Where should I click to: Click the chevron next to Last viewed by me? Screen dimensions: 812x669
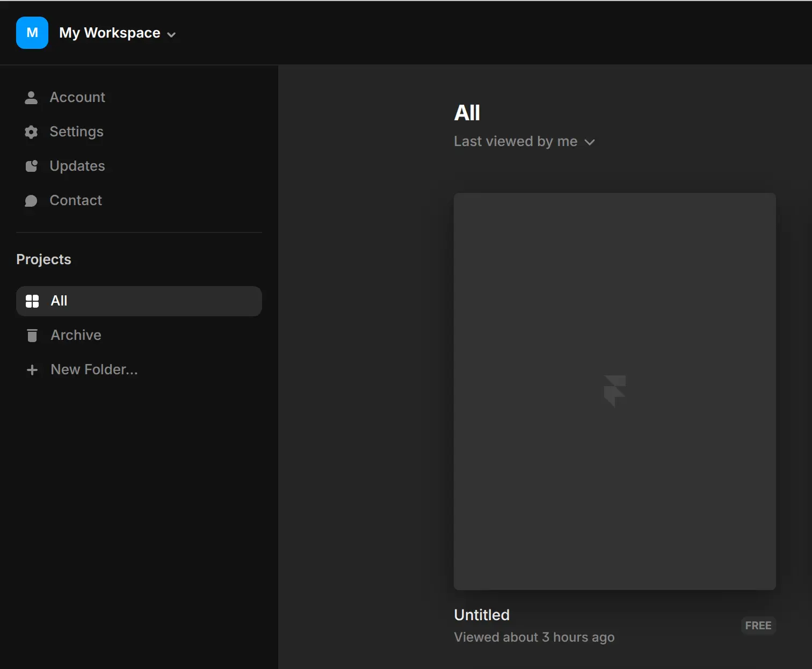coord(590,142)
